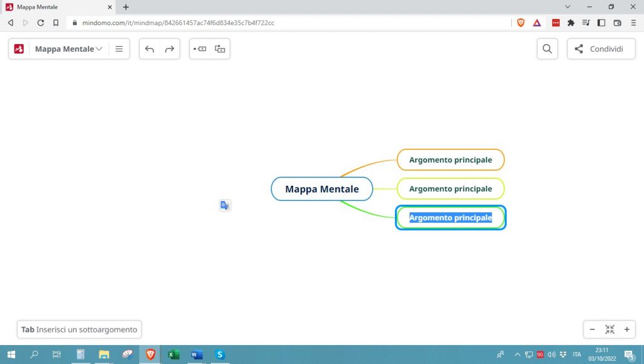Click the insert topic icon
Screen dimensions: 644x364
200,49
